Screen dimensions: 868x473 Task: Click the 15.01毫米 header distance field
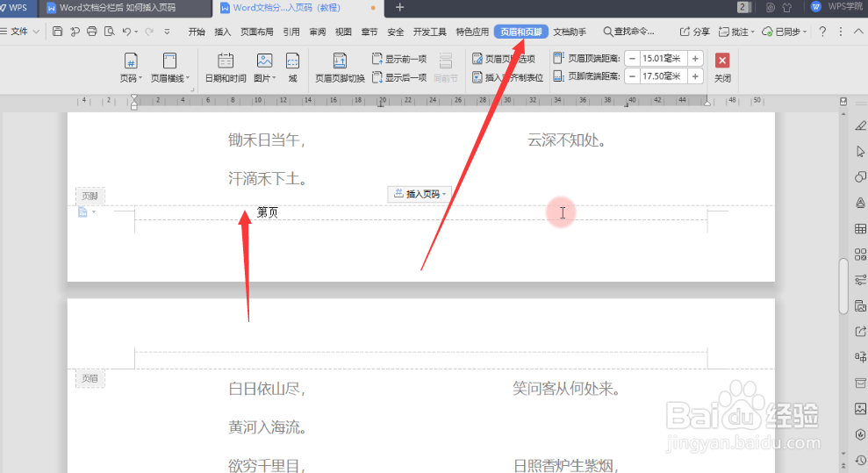coord(664,58)
